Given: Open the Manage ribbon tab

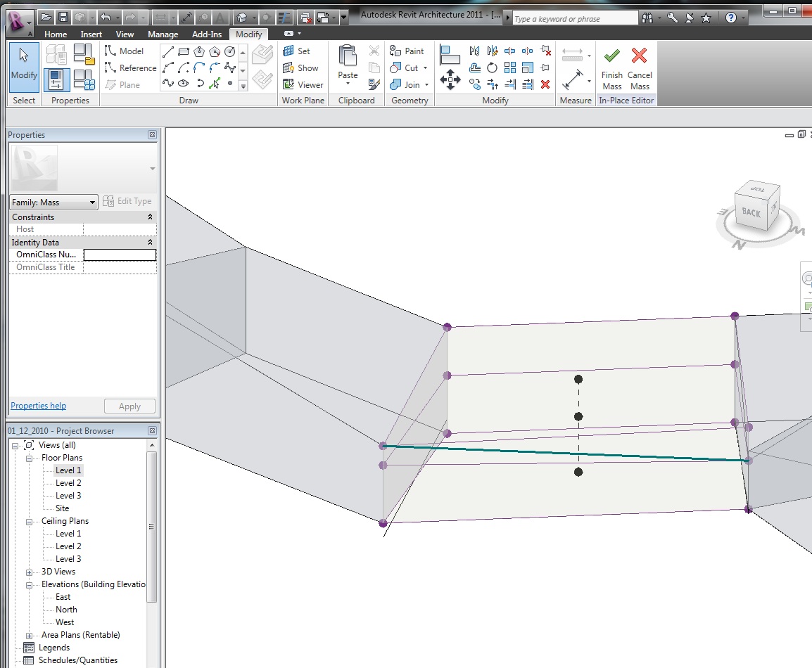Looking at the screenshot, I should pyautogui.click(x=162, y=34).
